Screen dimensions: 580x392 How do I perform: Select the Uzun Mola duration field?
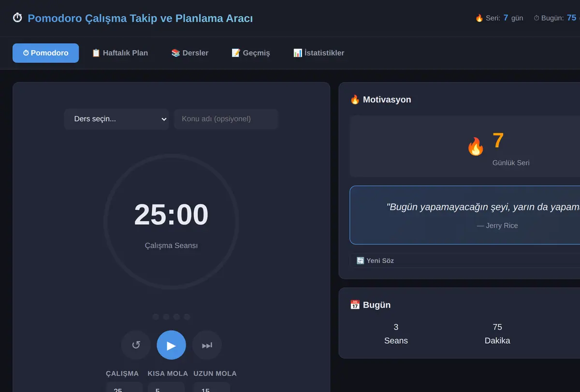212,387
